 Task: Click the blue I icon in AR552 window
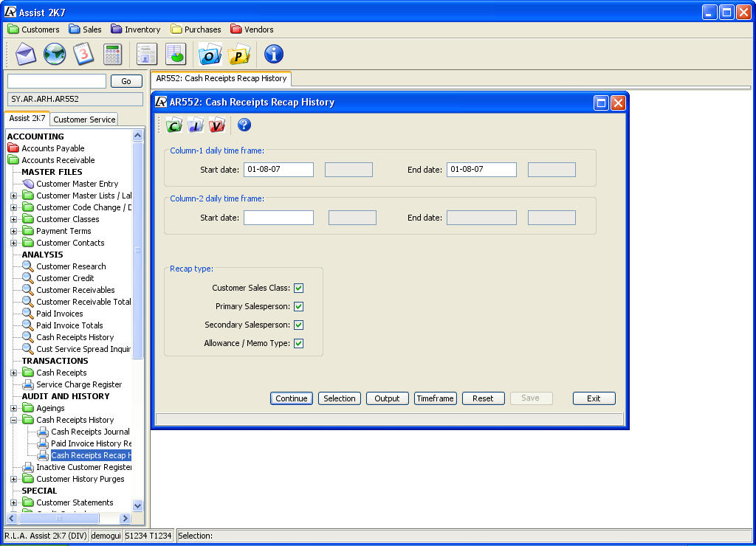(x=195, y=125)
